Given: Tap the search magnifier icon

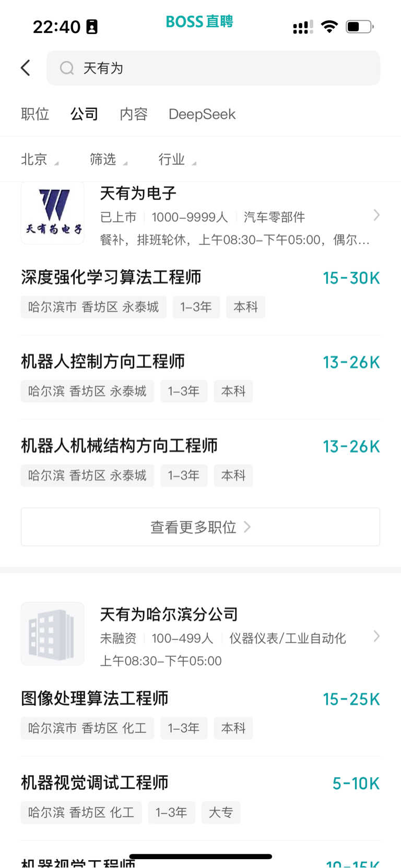Looking at the screenshot, I should (x=67, y=68).
